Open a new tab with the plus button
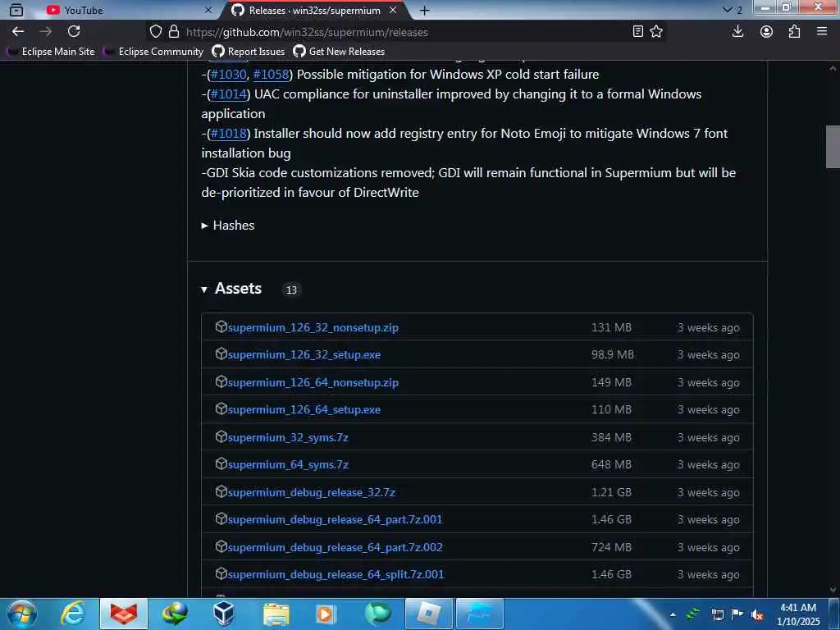840x630 pixels. (x=424, y=10)
